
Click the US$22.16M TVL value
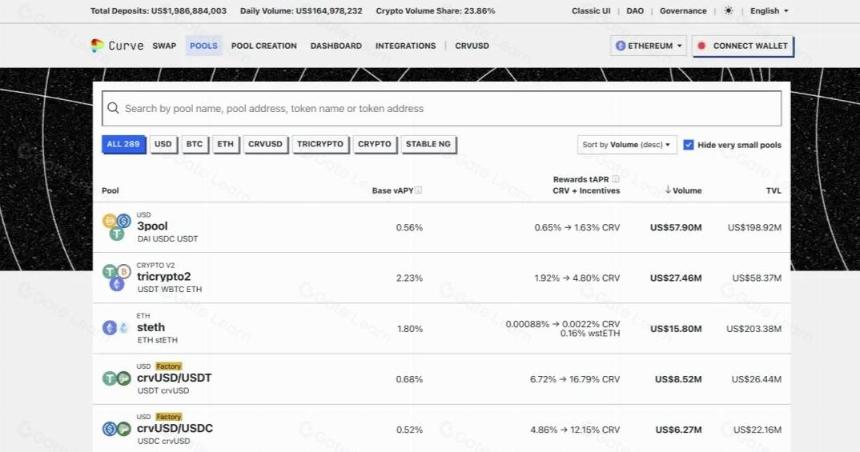click(757, 429)
